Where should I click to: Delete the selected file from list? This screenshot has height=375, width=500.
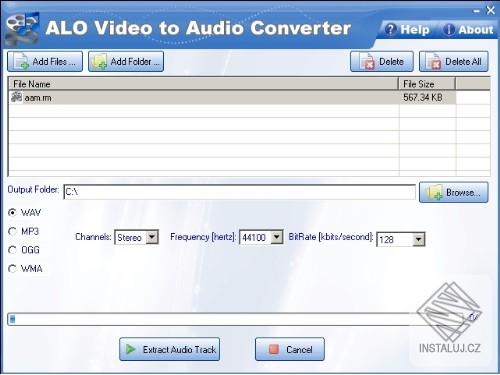(382, 61)
